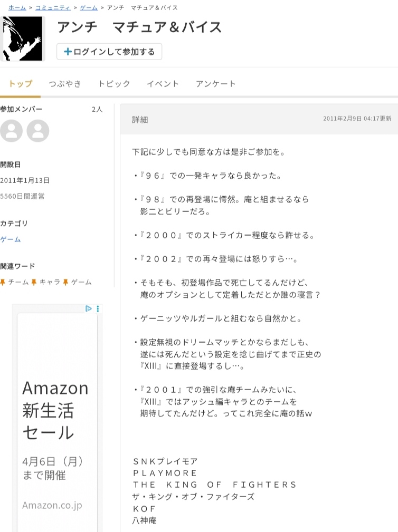
Task: Select the トップ tab
Action: point(20,84)
